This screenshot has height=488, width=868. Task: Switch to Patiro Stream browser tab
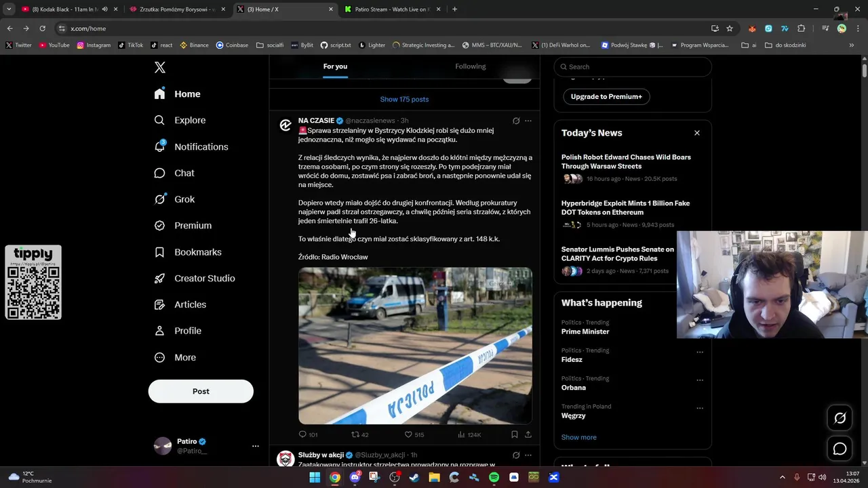393,9
